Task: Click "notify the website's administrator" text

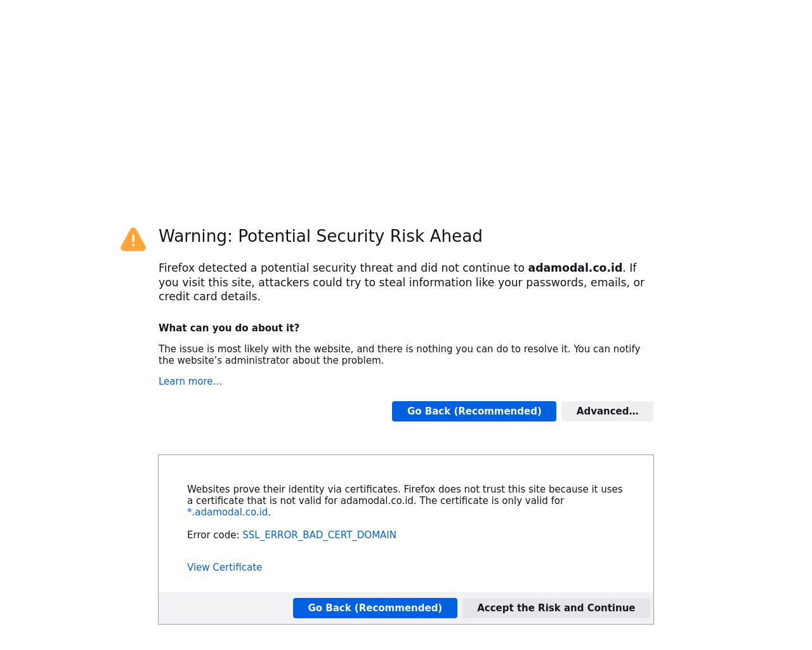Action: [400, 355]
